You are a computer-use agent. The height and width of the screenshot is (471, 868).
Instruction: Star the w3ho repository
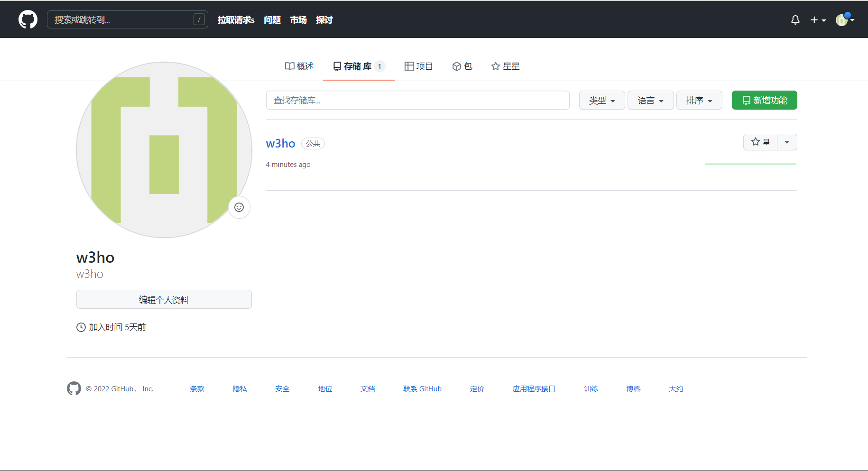point(760,142)
